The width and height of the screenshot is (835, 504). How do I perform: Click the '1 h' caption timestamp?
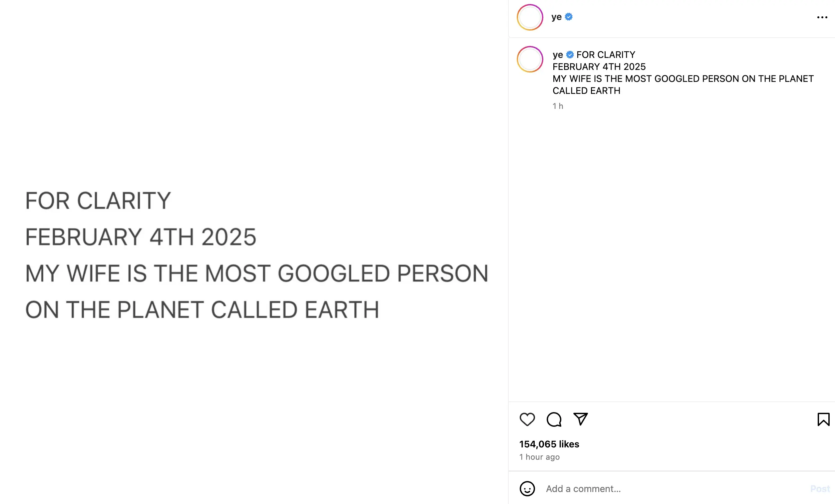pyautogui.click(x=557, y=106)
